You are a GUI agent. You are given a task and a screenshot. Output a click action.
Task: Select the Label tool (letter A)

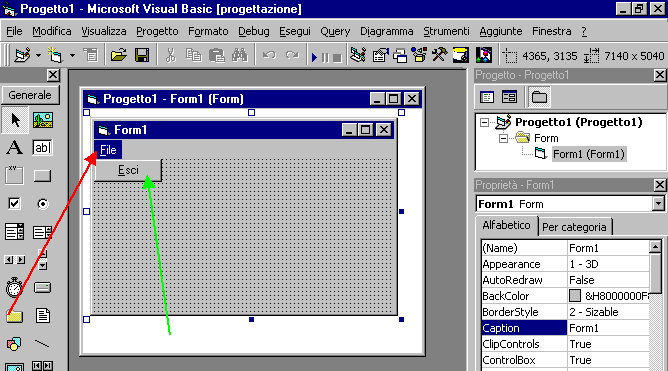coord(14,148)
